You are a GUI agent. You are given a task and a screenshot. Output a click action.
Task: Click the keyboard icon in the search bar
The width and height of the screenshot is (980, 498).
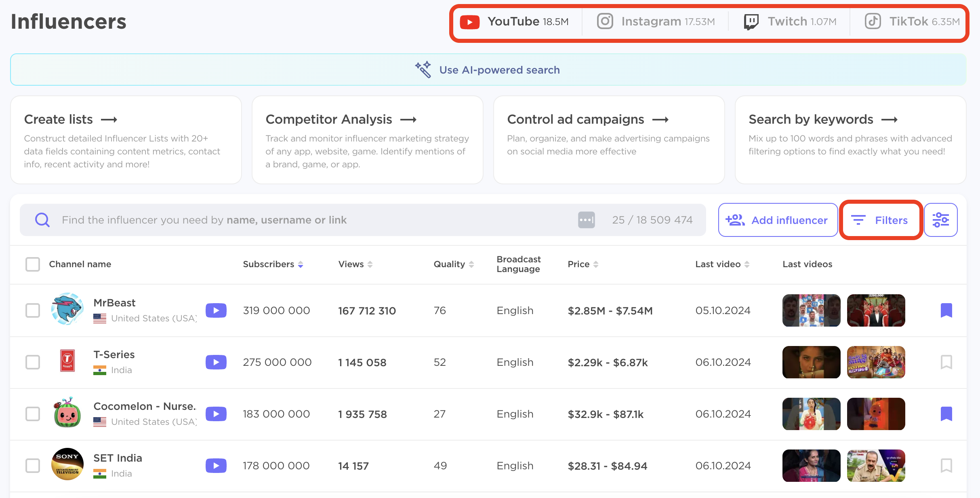(x=586, y=220)
